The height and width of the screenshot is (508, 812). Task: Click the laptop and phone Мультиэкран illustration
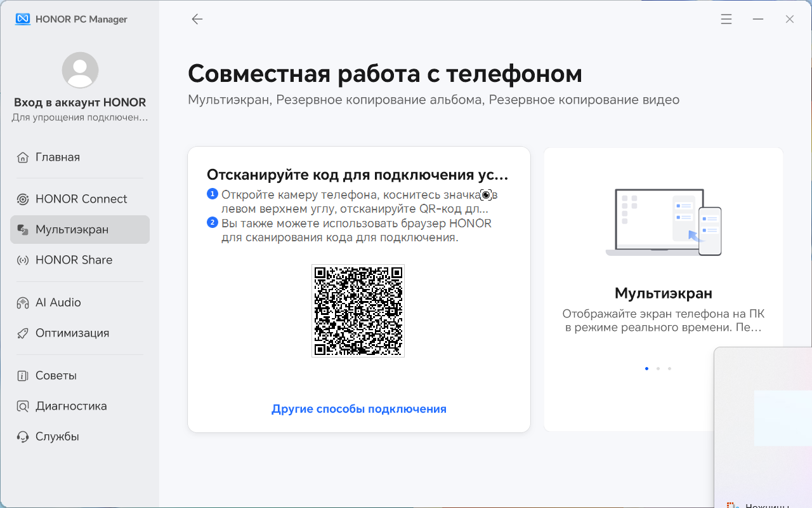(664, 222)
